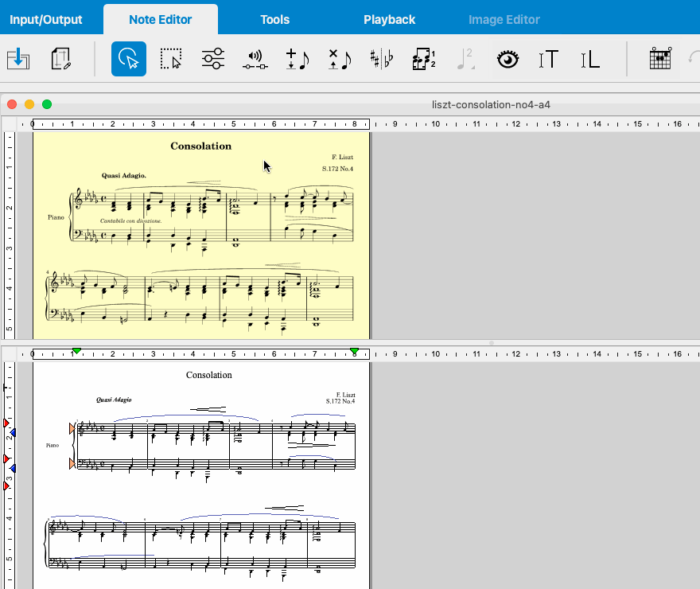Click the import download-arrow icon
This screenshot has width=700, height=589.
(x=18, y=59)
